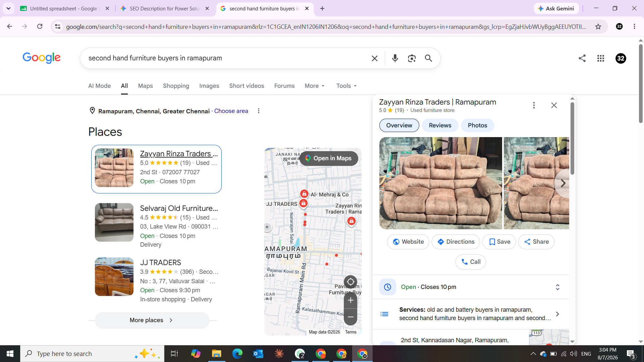Click the Website button
This screenshot has width=644, height=362.
[x=408, y=242]
